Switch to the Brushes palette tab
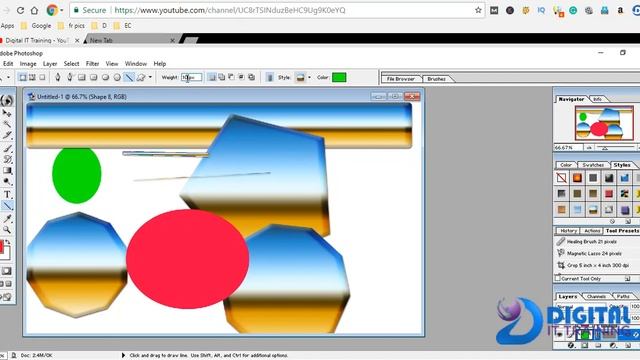Screen dimensions: 640x360 (x=437, y=79)
